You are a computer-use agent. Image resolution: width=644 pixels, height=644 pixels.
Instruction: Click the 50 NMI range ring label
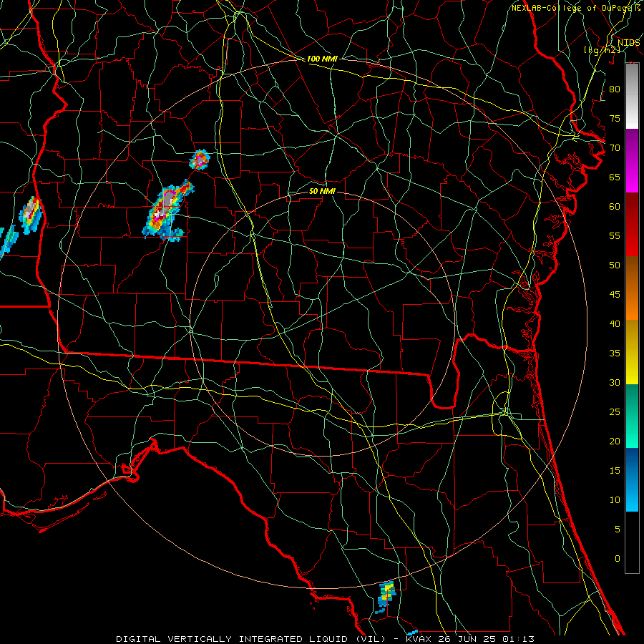pyautogui.click(x=322, y=191)
